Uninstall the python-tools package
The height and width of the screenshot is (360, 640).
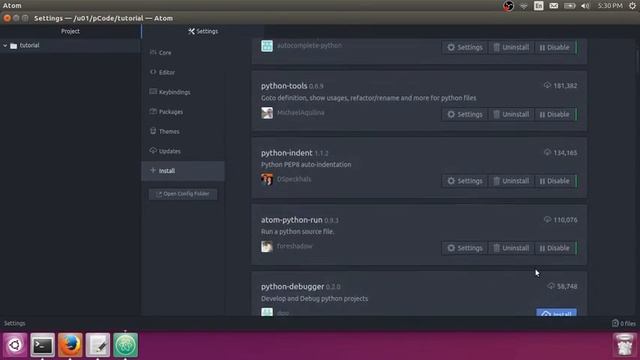coord(511,114)
